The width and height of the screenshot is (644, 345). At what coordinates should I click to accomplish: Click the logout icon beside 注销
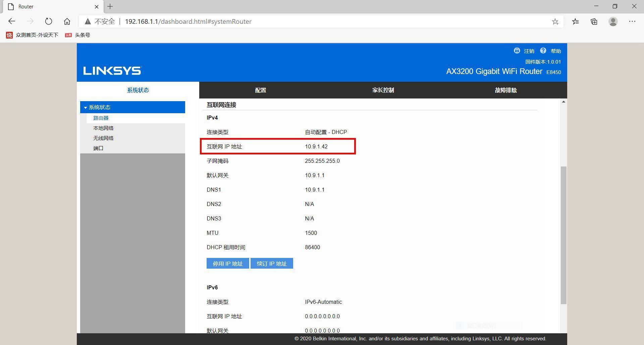pyautogui.click(x=517, y=51)
